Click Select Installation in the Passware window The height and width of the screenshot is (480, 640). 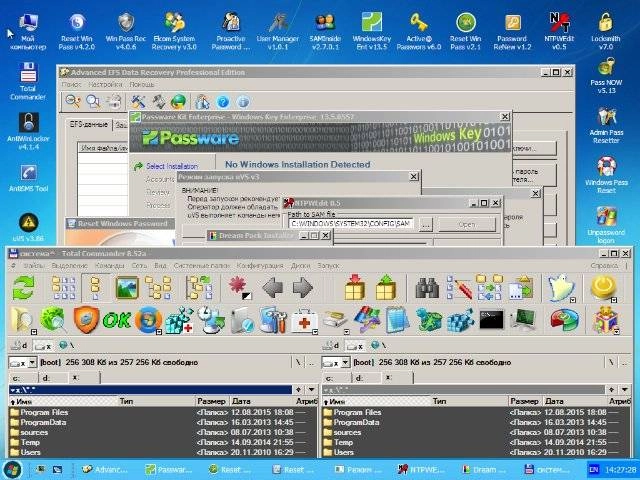pyautogui.click(x=172, y=166)
